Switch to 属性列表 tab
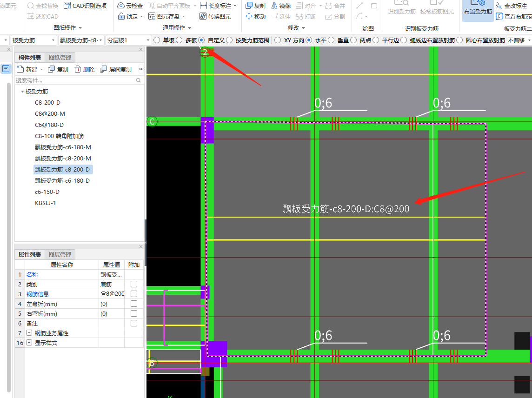This screenshot has width=532, height=398. coord(30,254)
